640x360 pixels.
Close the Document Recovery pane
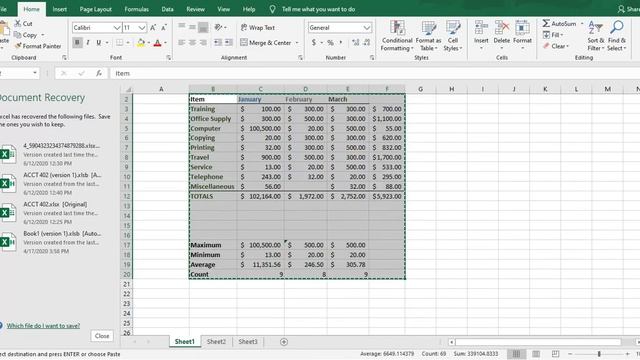pos(102,336)
